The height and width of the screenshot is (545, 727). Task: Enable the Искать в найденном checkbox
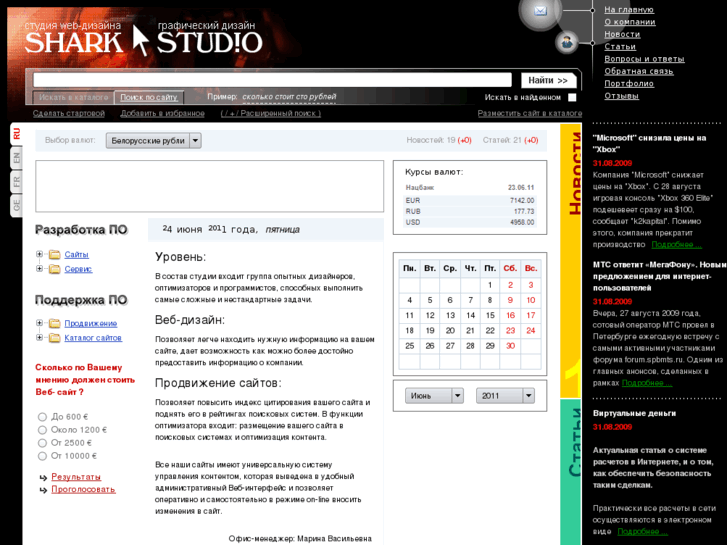pyautogui.click(x=572, y=97)
